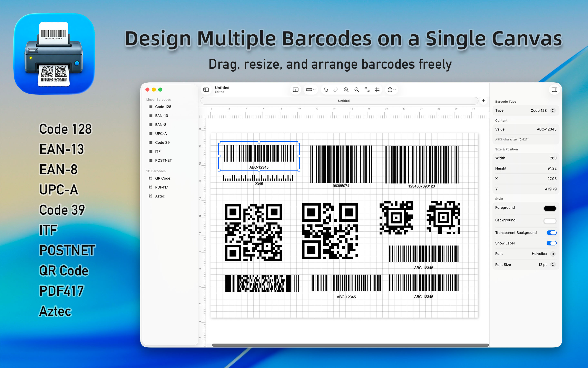Select the barcode labeled 1234567890123
Image resolution: width=588 pixels, height=368 pixels.
coord(421,167)
